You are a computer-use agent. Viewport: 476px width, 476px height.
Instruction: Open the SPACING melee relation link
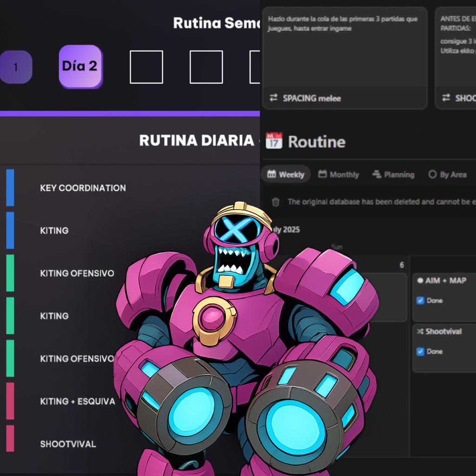pos(311,98)
